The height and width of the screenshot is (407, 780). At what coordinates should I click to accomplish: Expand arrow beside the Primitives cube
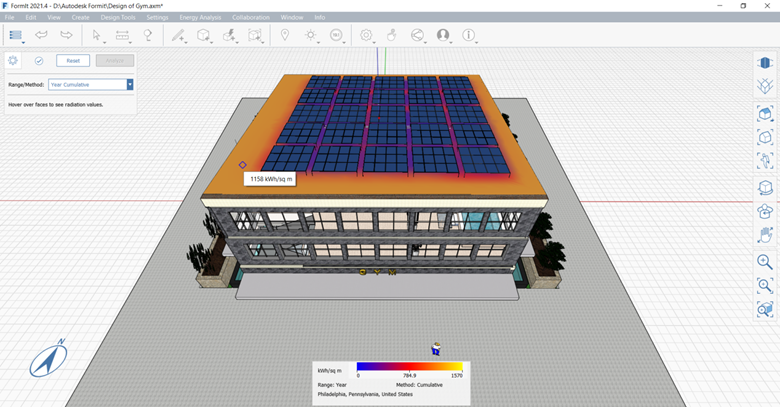pos(211,43)
